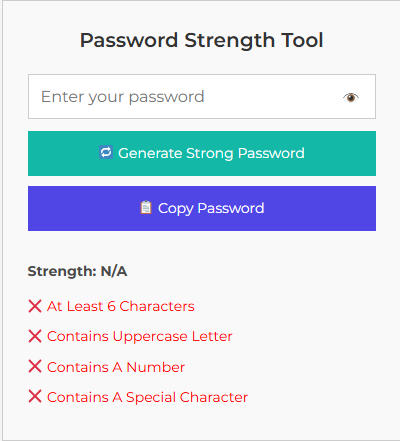Image resolution: width=400 pixels, height=441 pixels.
Task: Select the Contains A Special Character requirement text
Action: [147, 397]
